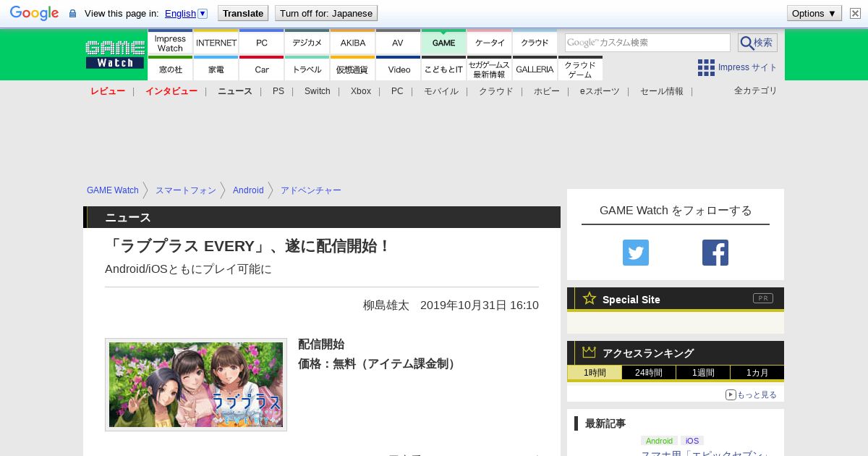Click もっと見る under the ranking
Image resolution: width=868 pixels, height=456 pixels.
point(751,394)
